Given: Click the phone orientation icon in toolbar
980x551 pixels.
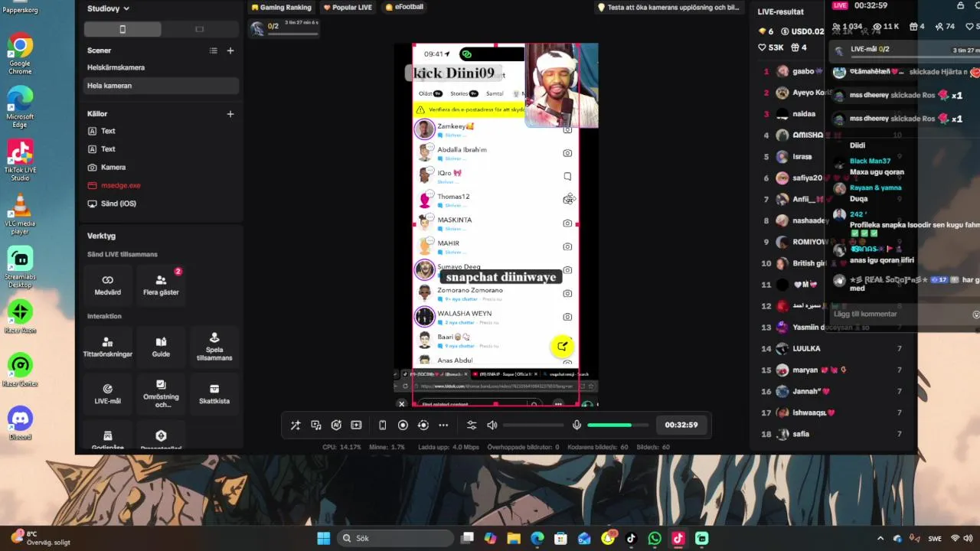Looking at the screenshot, I should 382,425.
